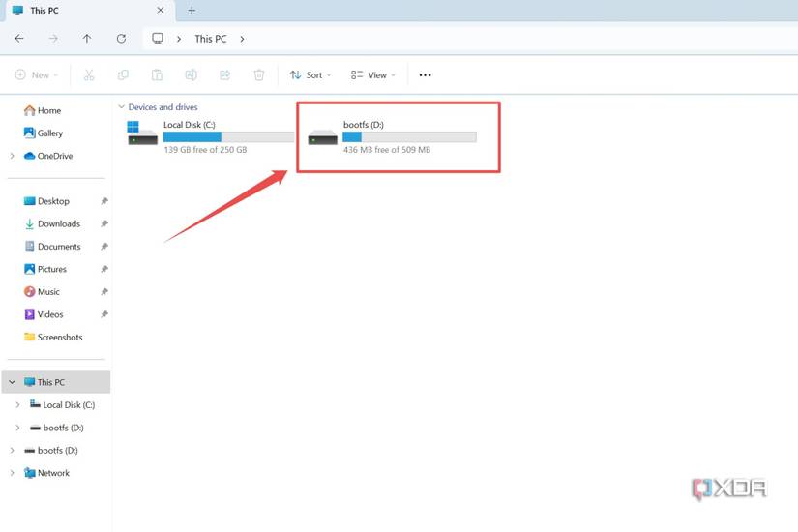Collapse the Devices and drives group
This screenshot has height=532, width=798.
[121, 107]
